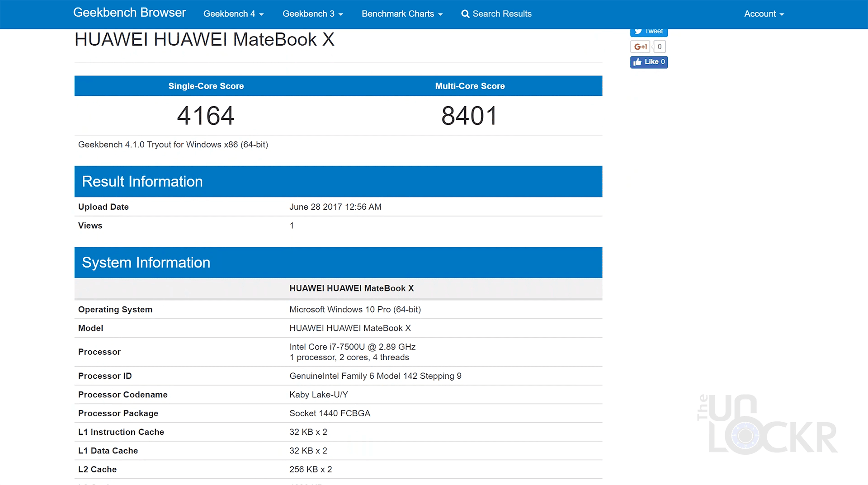Select the Single-Core Score column header
The image size is (868, 485).
click(206, 86)
